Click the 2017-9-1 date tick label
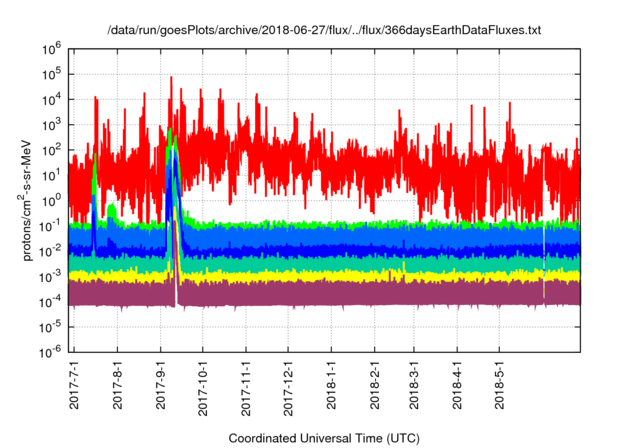 click(x=160, y=385)
